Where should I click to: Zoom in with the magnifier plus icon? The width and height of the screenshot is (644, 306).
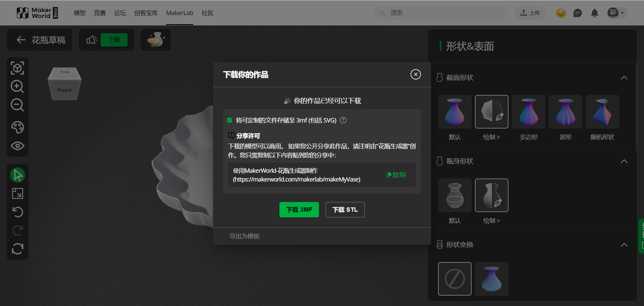coord(17,87)
